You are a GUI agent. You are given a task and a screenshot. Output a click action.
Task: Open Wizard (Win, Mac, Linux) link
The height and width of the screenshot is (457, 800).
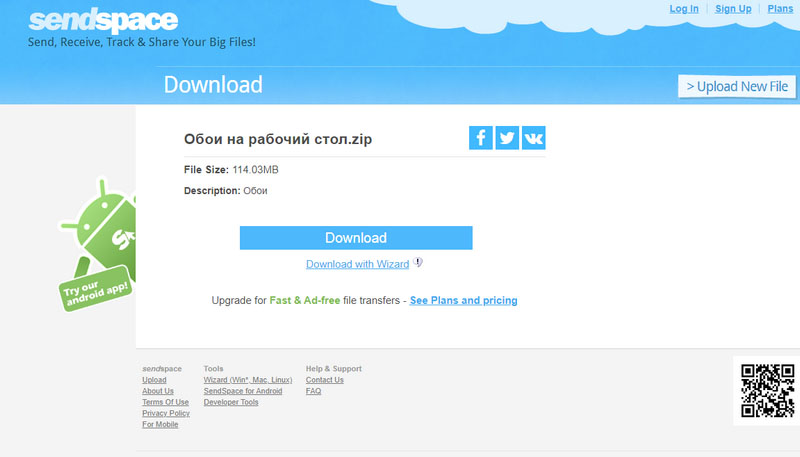(x=248, y=380)
